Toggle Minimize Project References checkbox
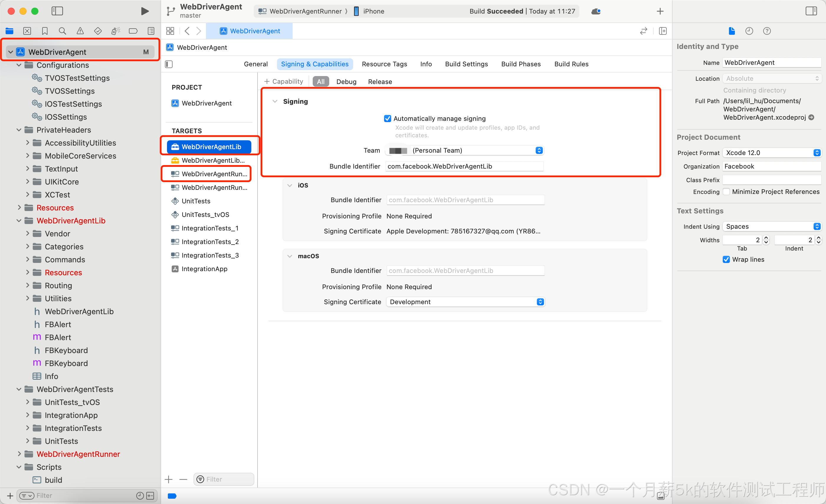The width and height of the screenshot is (826, 504). 726,192
